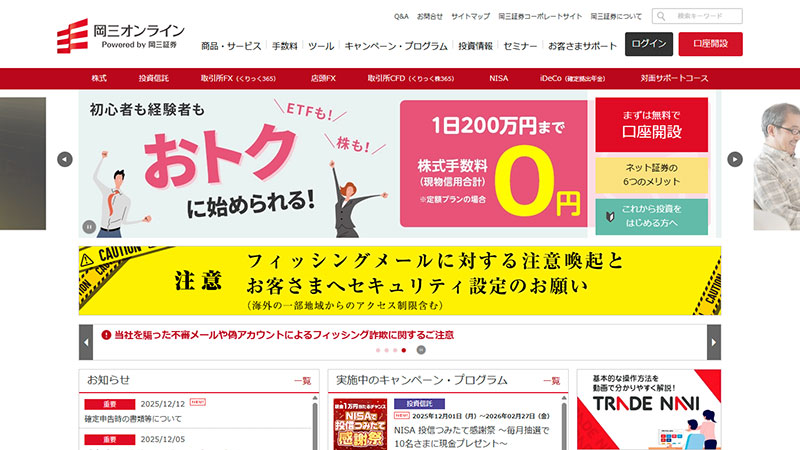This screenshot has height=450, width=800.
Task: Open 岡三証券コーポレートサイト link
Action: click(540, 16)
